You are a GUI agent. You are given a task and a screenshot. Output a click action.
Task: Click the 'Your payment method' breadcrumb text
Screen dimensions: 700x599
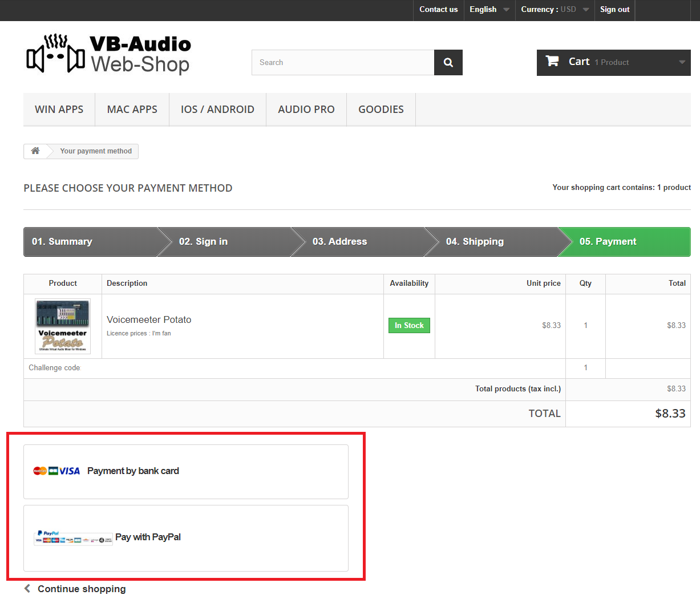(x=96, y=151)
